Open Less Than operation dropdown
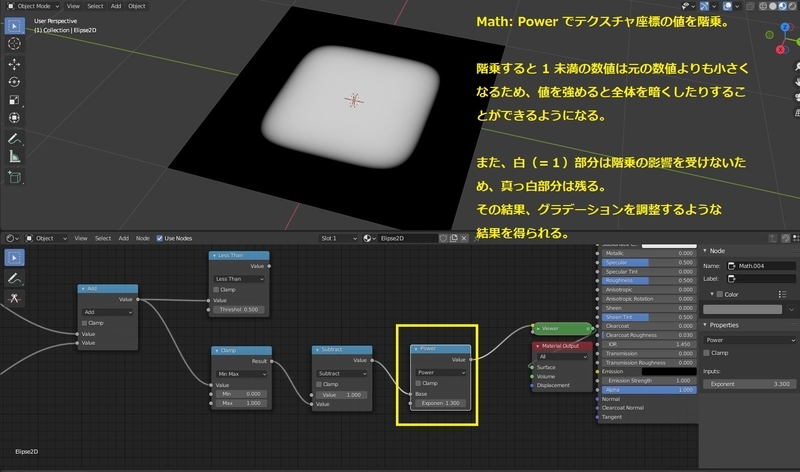800x472 pixels. (239, 279)
